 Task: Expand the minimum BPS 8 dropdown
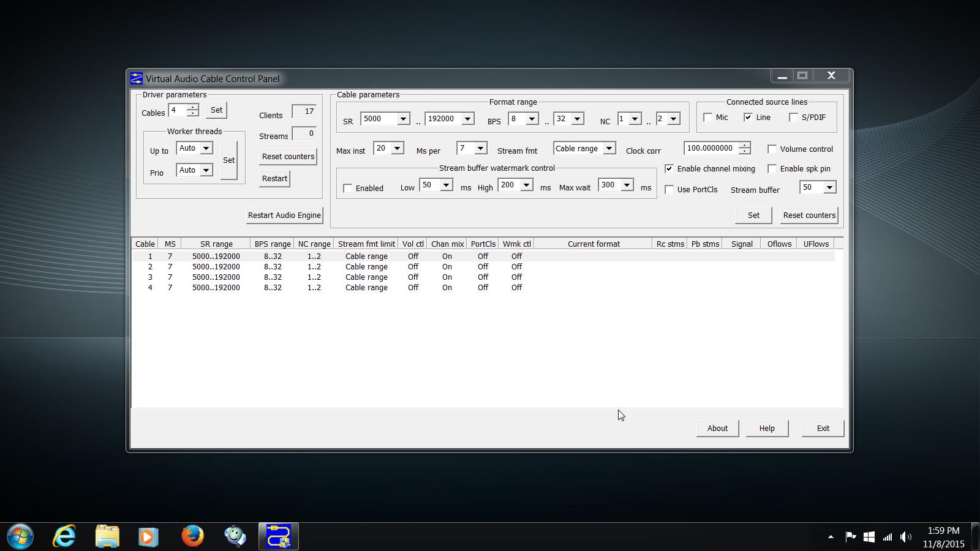(532, 119)
